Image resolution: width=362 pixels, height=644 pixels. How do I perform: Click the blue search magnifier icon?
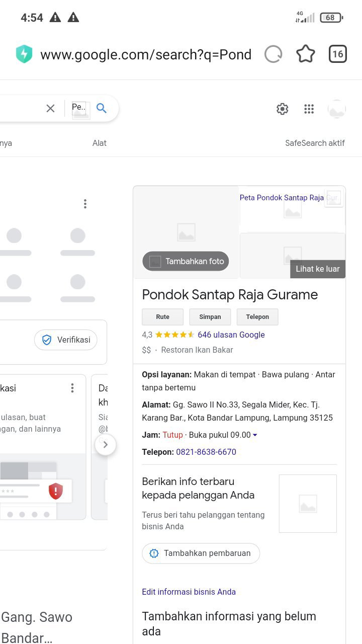[102, 108]
